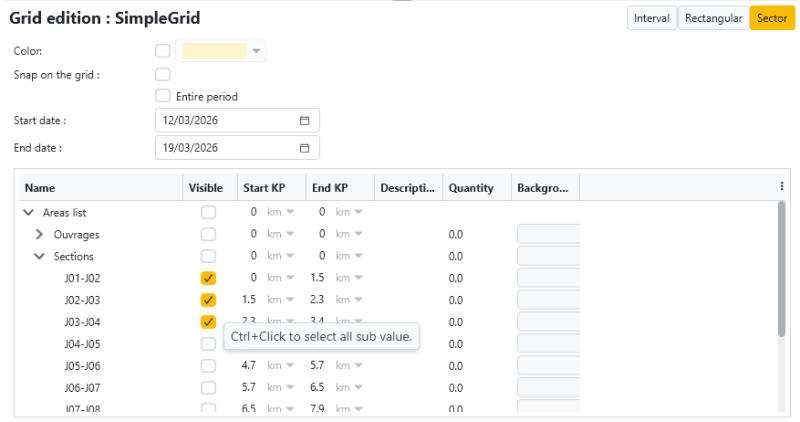Select the Sector tab button
The image size is (800, 422).
coord(771,18)
